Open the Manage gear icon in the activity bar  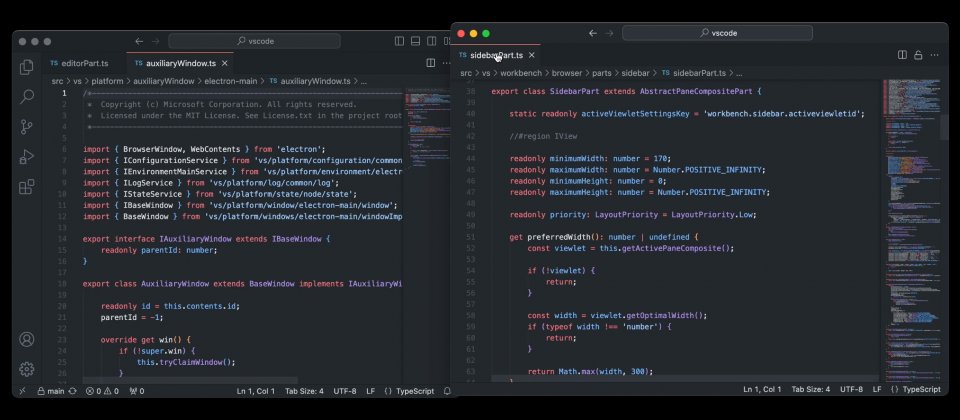26,369
